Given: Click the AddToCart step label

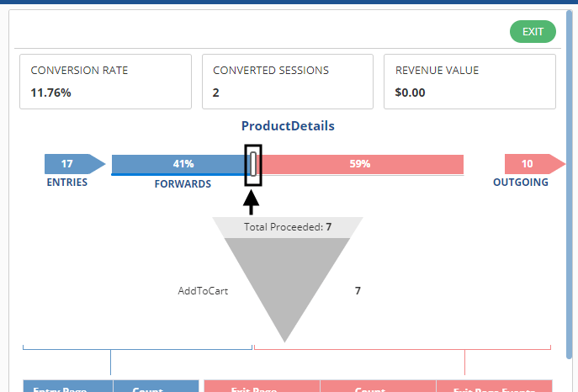Looking at the screenshot, I should click(203, 291).
